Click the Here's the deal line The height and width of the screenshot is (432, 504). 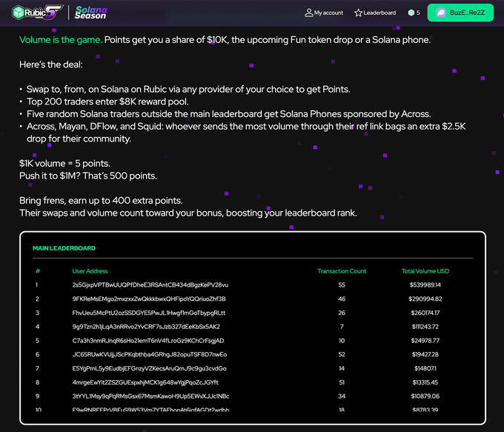point(51,64)
